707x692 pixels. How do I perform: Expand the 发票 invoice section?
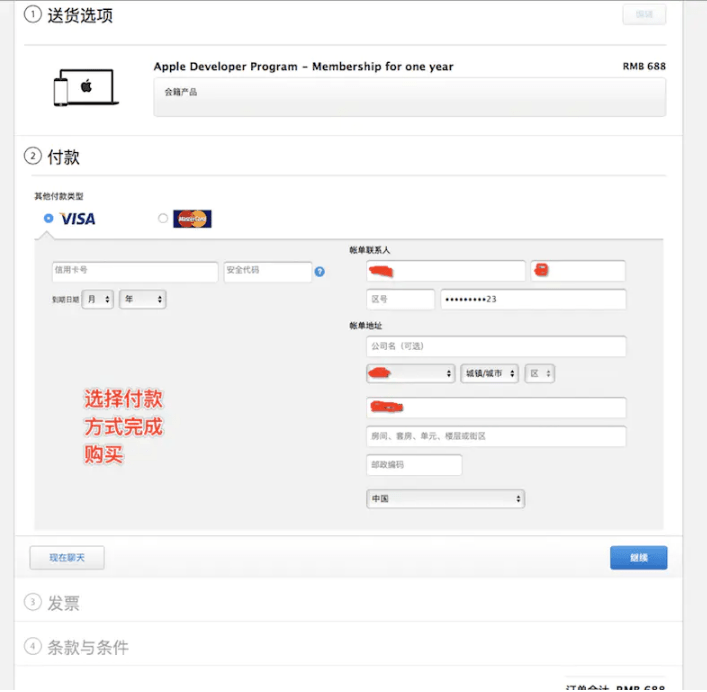[x=63, y=603]
